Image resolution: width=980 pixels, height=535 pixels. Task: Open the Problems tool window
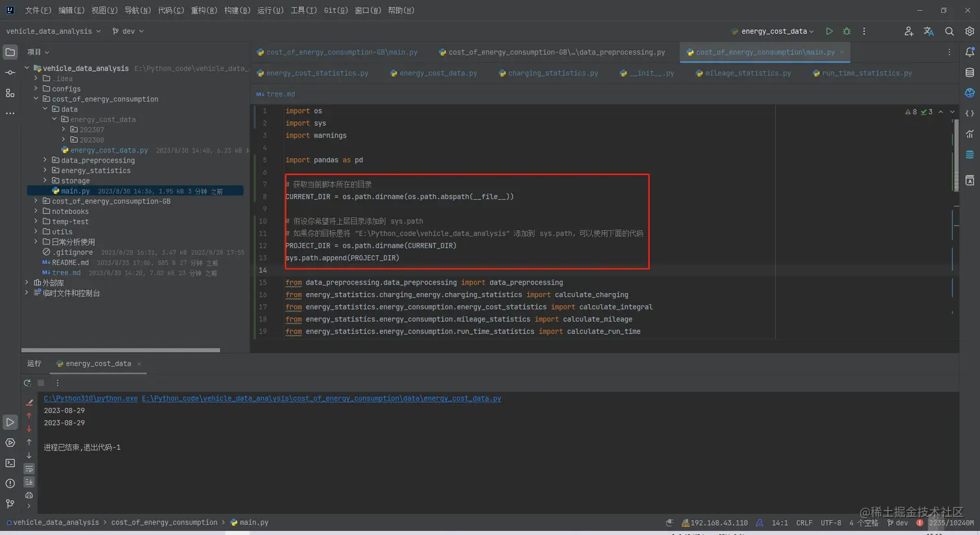pos(10,483)
